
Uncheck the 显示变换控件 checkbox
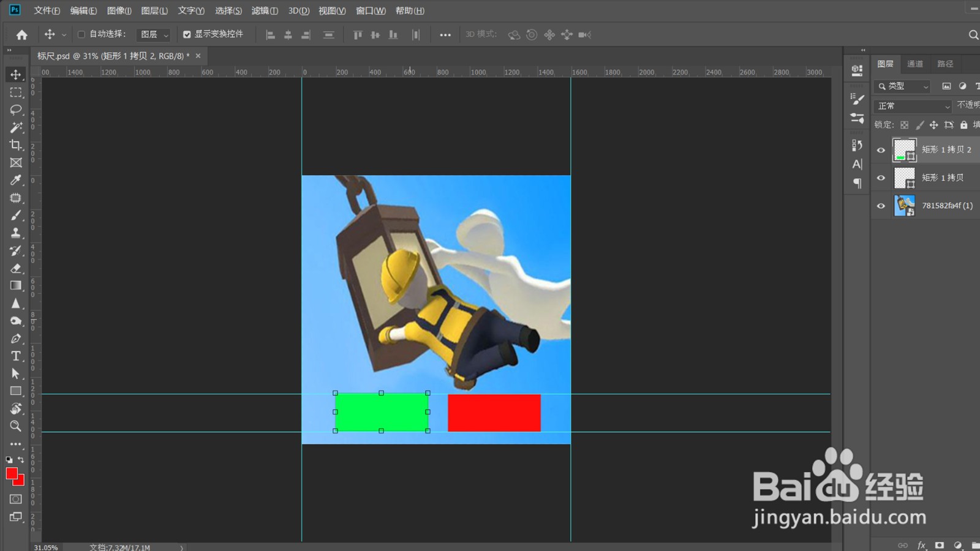coord(187,34)
